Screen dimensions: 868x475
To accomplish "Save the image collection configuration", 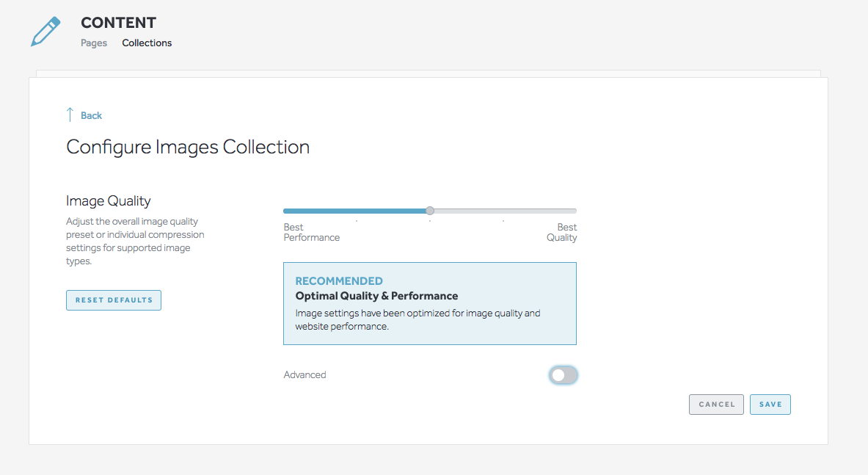I will point(770,405).
